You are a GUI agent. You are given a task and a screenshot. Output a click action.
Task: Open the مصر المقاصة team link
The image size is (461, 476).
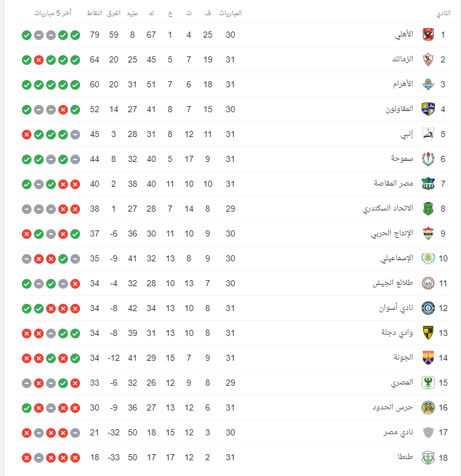[394, 184]
